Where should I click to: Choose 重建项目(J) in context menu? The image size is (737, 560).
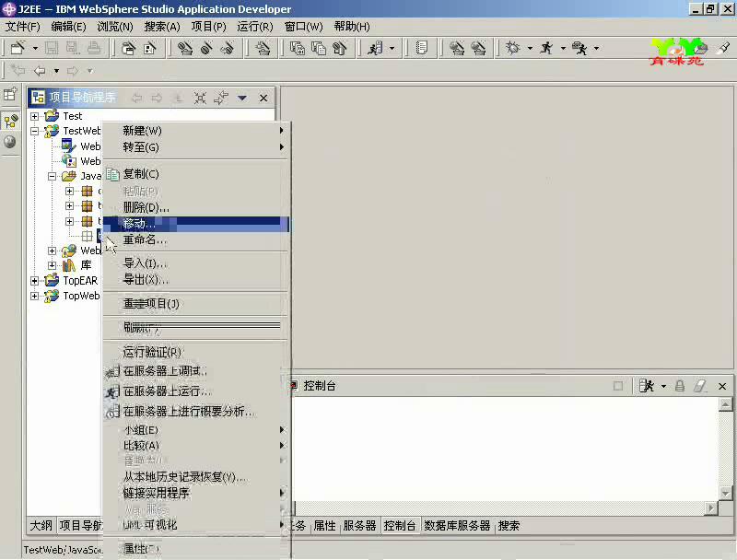point(196,304)
